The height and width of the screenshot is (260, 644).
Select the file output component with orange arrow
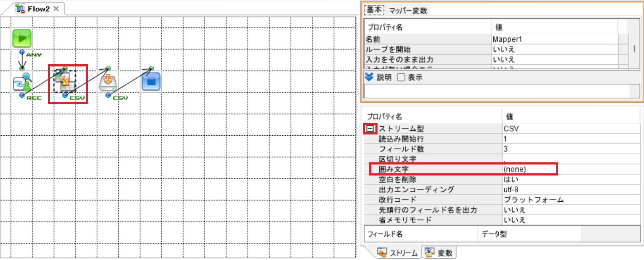pos(108,82)
